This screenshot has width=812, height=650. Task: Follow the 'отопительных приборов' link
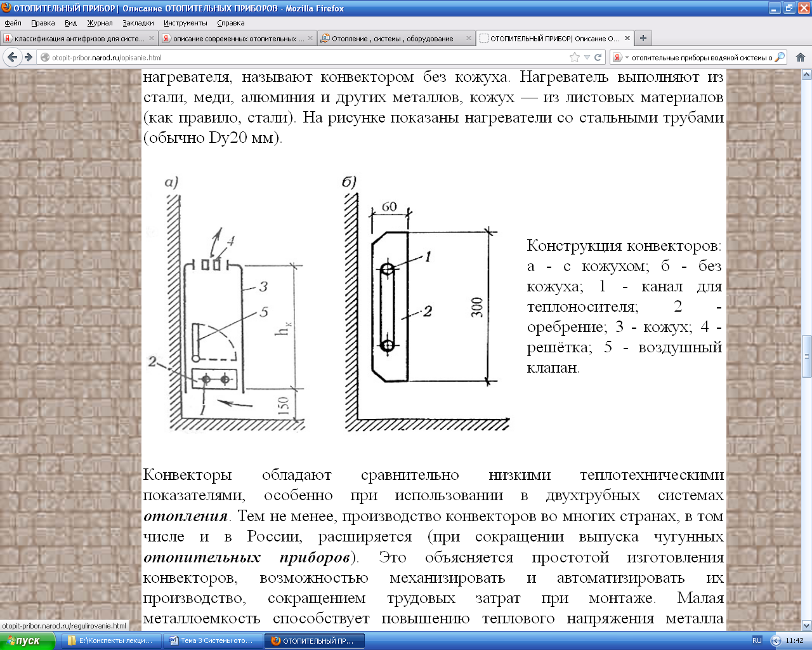[x=247, y=557]
